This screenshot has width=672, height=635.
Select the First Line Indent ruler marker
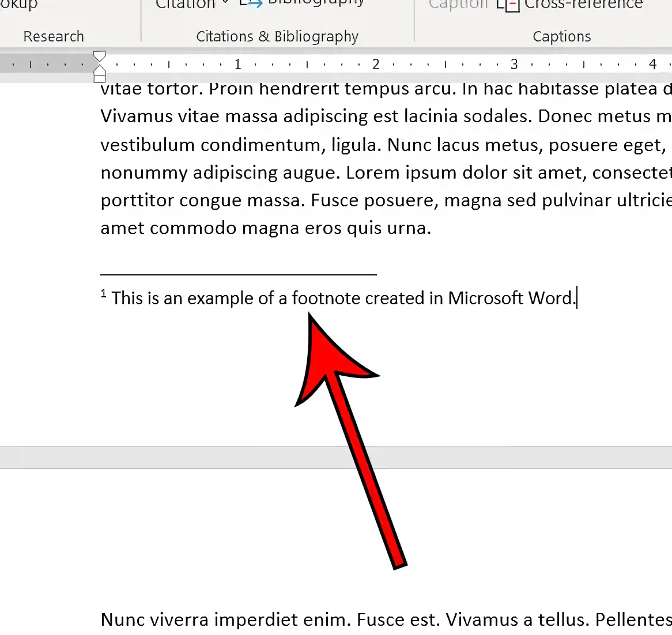coord(100,56)
